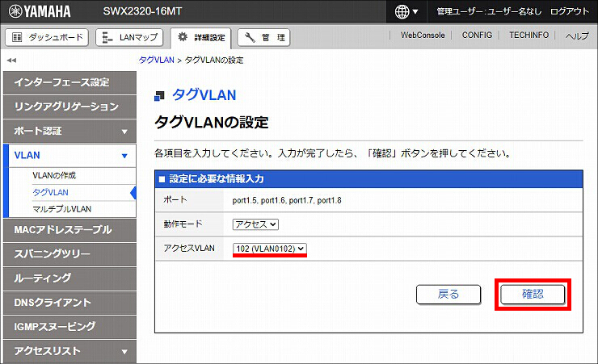The width and height of the screenshot is (598, 364).
Task: Open DNSクライアント menu
Action: tap(69, 303)
